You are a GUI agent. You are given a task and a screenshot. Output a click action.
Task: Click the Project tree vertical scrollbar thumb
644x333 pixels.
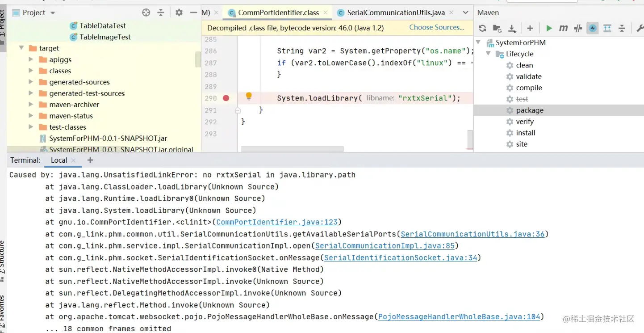tap(198, 59)
